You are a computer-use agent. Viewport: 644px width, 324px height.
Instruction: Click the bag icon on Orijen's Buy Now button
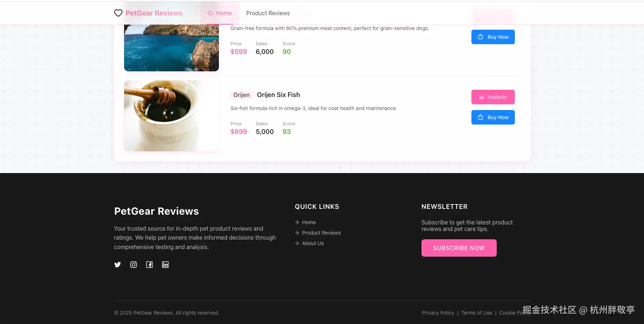click(x=480, y=117)
